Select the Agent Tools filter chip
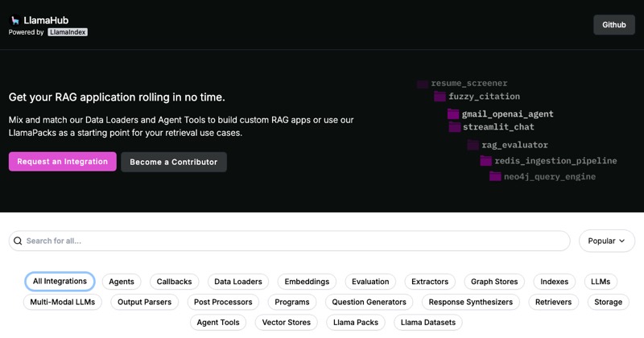The image size is (644, 338). [218, 323]
